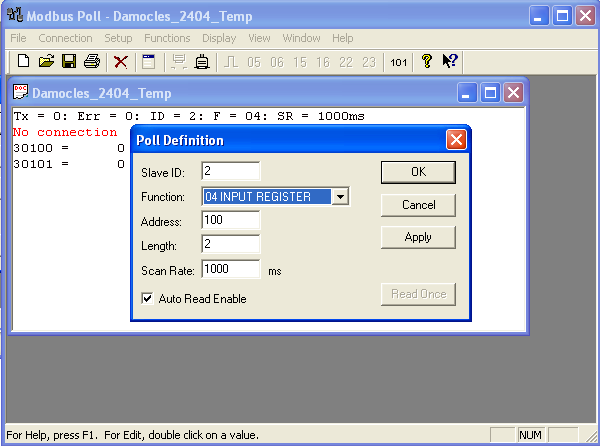This screenshot has width=600, height=446.
Task: Select function 06 toolbar button
Action: click(x=277, y=62)
